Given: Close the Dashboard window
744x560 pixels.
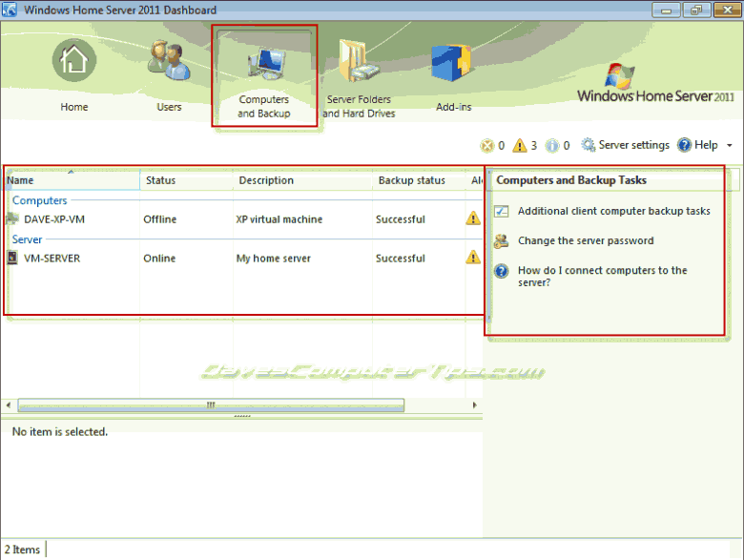Looking at the screenshot, I should pos(727,10).
